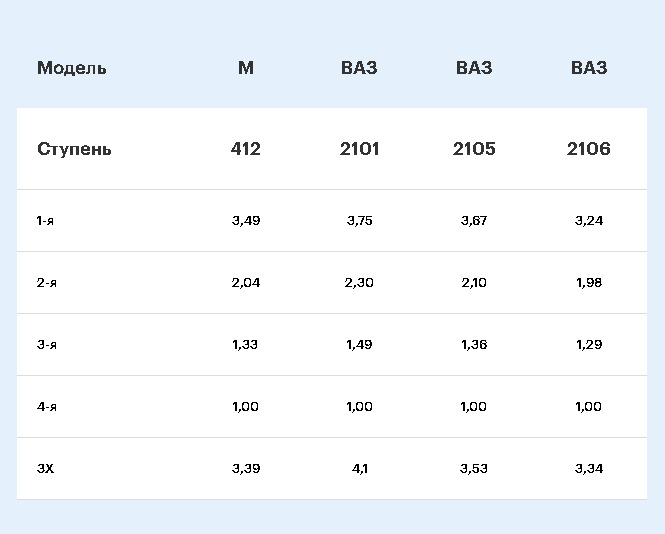Click the М header above 412

(246, 68)
